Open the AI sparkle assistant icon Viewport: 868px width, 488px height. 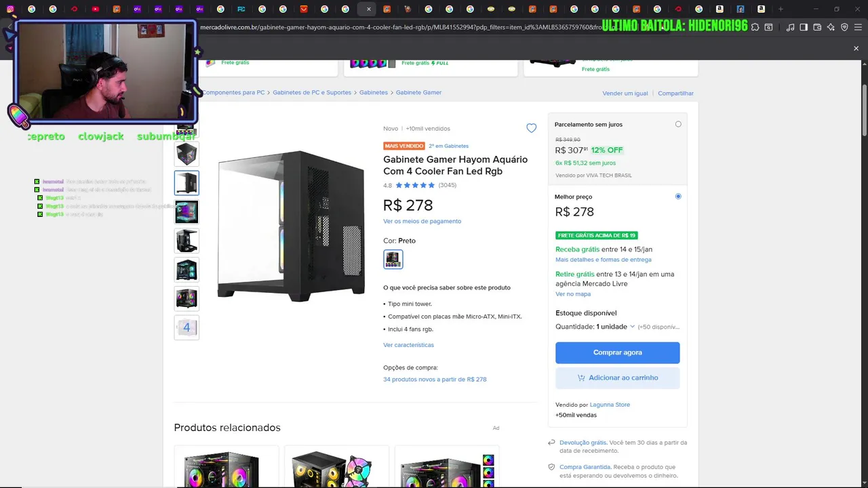point(831,27)
